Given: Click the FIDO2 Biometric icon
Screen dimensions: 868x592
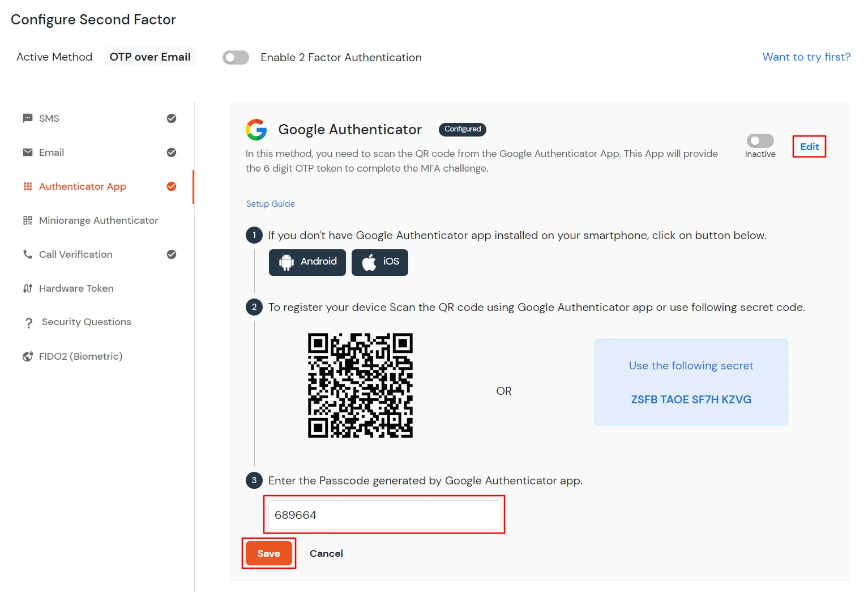Looking at the screenshot, I should 27,356.
